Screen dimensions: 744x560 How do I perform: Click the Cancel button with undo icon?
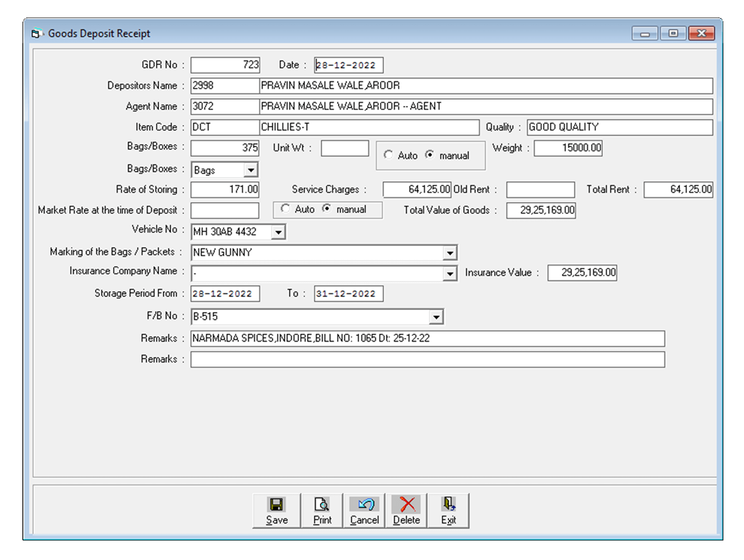click(364, 511)
